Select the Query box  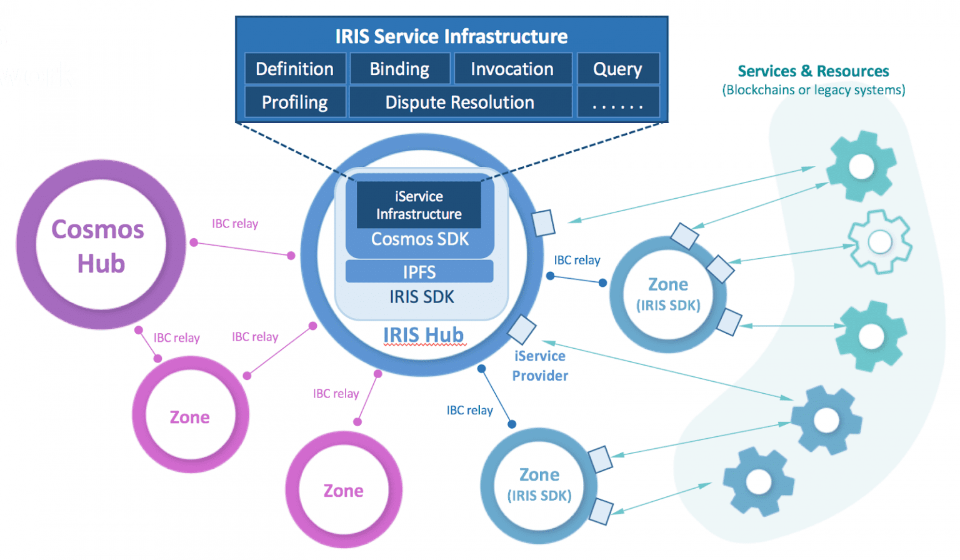(x=617, y=69)
